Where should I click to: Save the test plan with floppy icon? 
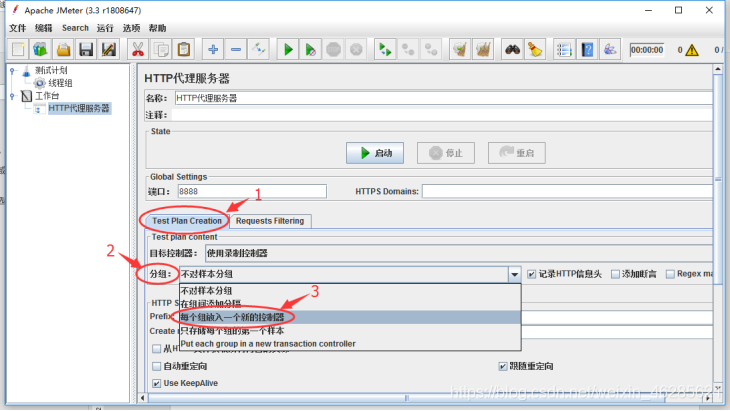86,49
